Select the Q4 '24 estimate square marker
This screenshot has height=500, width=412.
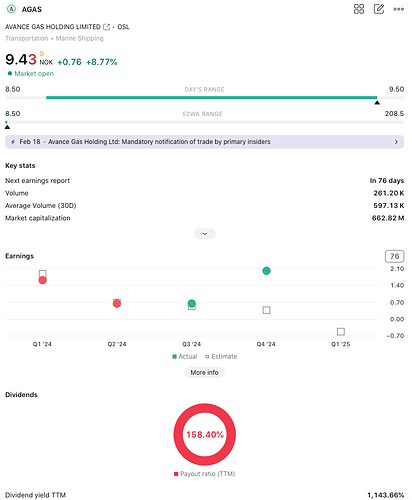point(266,310)
